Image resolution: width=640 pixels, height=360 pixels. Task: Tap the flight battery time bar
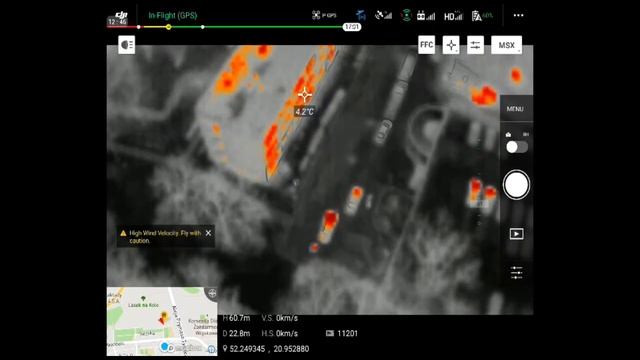point(234,27)
